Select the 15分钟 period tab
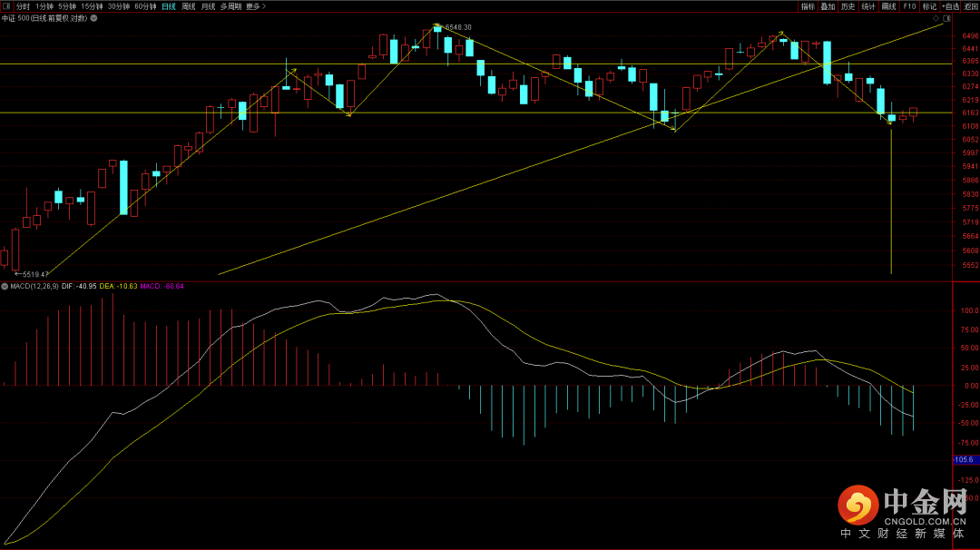Viewport: 980px width, 550px height. (92, 6)
